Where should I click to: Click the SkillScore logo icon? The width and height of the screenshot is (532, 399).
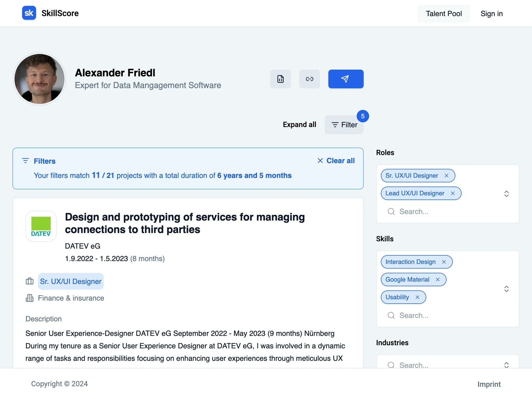pos(29,13)
